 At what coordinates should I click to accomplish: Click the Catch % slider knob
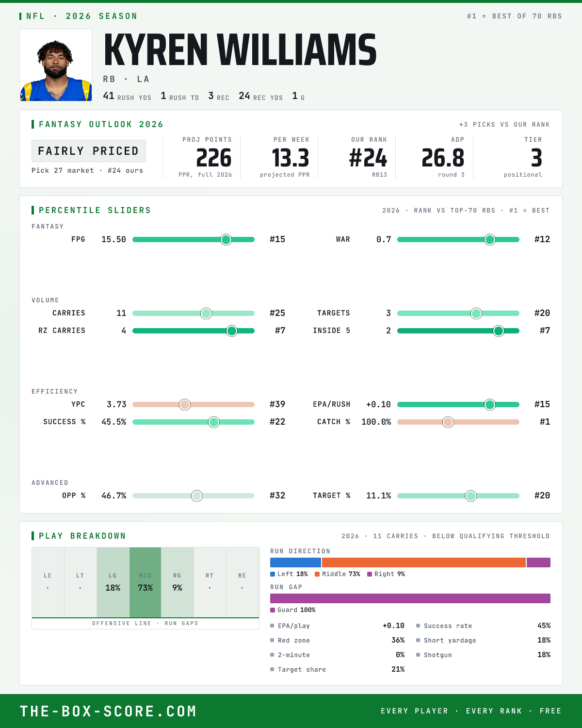coord(448,422)
